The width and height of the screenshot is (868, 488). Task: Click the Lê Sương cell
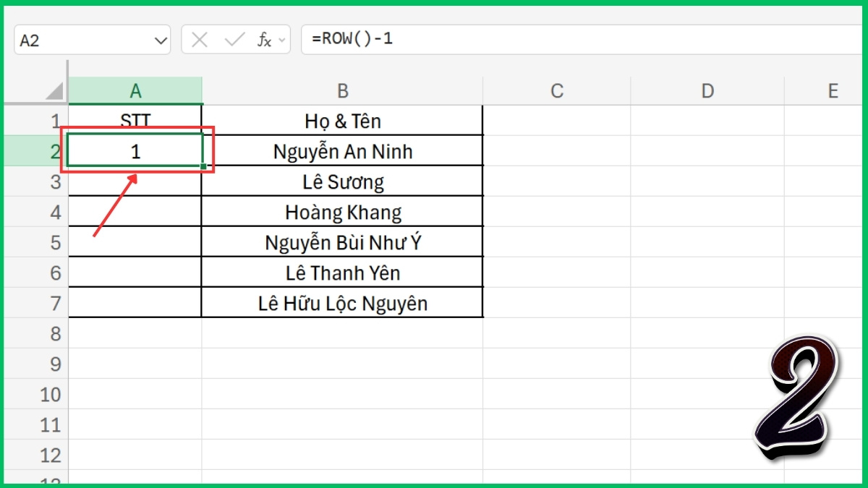pyautogui.click(x=342, y=181)
